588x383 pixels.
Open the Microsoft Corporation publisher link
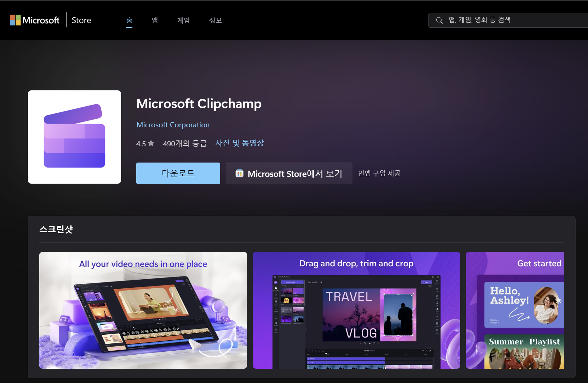tap(173, 125)
